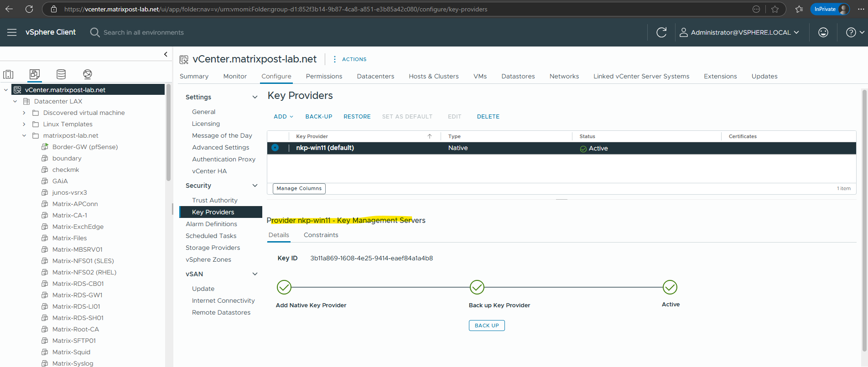Switch to Storage inventory view
The height and width of the screenshot is (367, 868).
(x=61, y=74)
